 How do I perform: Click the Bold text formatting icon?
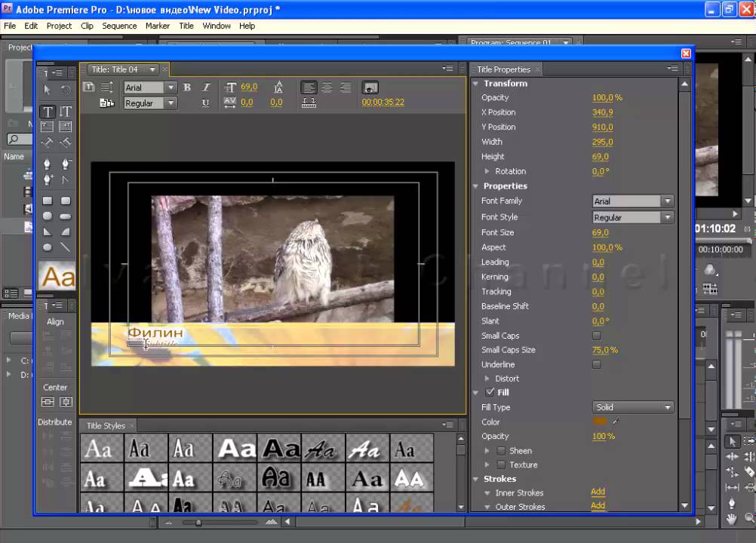point(187,87)
